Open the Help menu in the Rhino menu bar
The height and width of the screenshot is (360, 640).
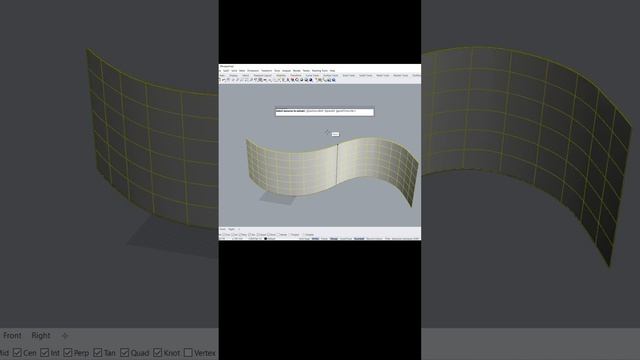tap(333, 71)
